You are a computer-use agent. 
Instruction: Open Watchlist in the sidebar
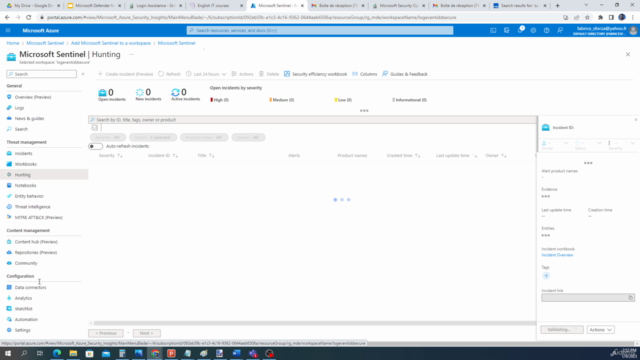(23, 309)
